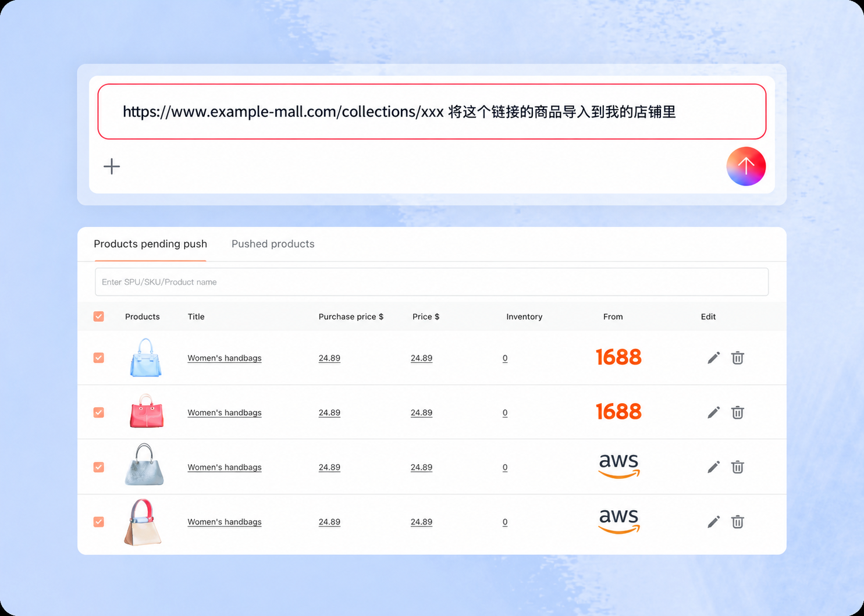
Task: Click the Purchase price $ column header
Action: pos(351,316)
